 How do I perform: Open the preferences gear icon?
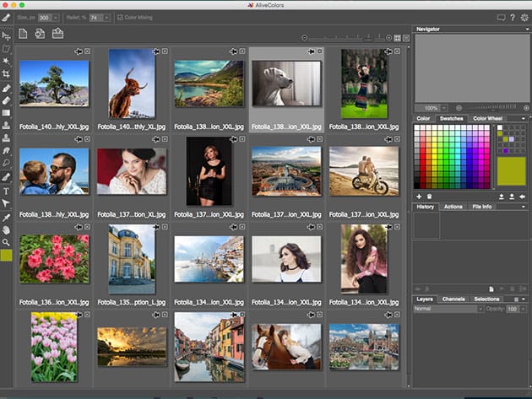(x=524, y=17)
